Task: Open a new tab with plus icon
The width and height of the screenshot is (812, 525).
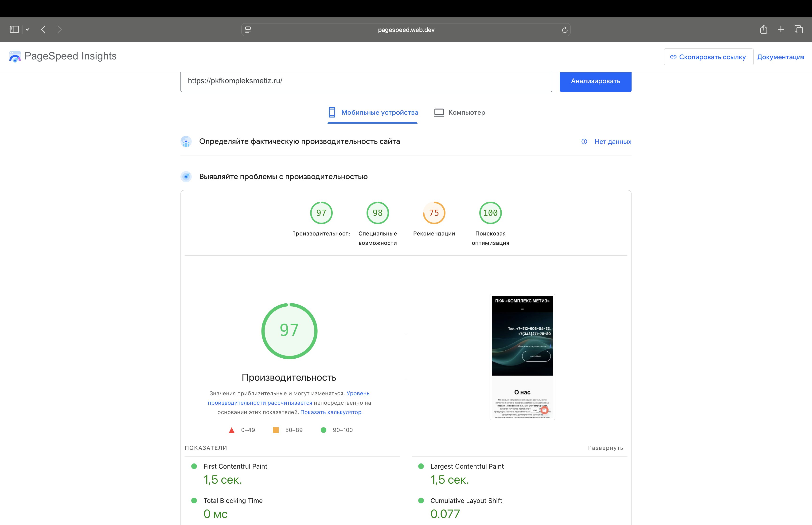Action: (781, 29)
